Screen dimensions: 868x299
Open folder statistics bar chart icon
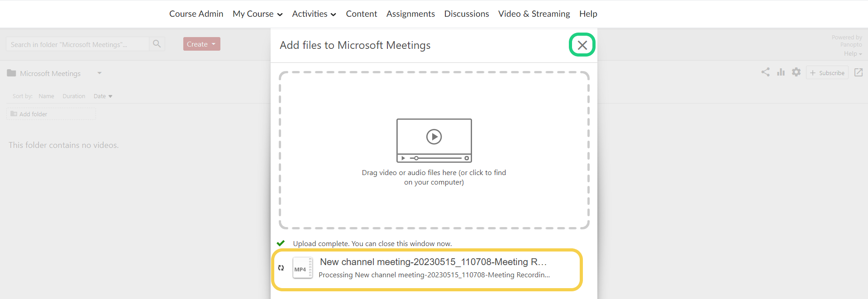pyautogui.click(x=781, y=72)
